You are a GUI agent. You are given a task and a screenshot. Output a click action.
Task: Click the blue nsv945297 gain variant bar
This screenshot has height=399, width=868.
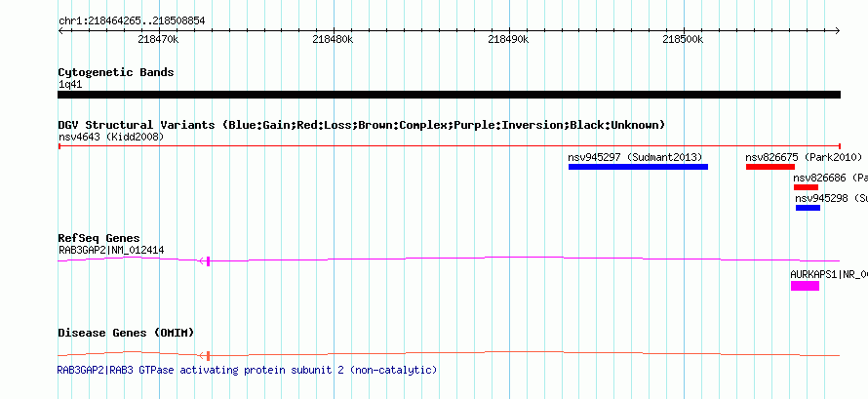638,167
